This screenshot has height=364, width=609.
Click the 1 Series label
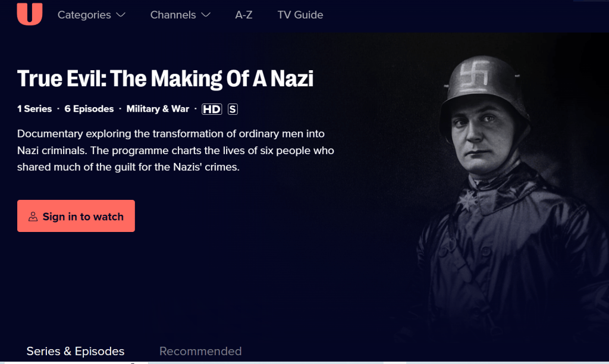tap(34, 109)
